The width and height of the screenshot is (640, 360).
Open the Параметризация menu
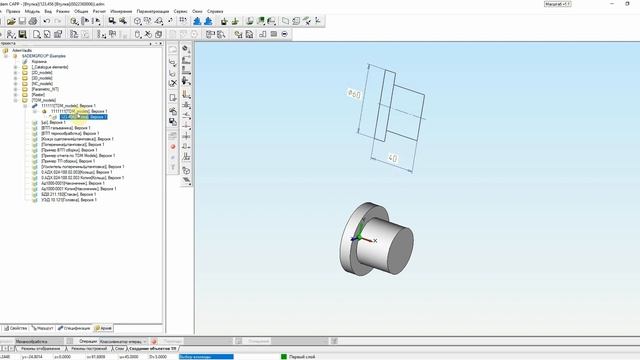pos(153,11)
